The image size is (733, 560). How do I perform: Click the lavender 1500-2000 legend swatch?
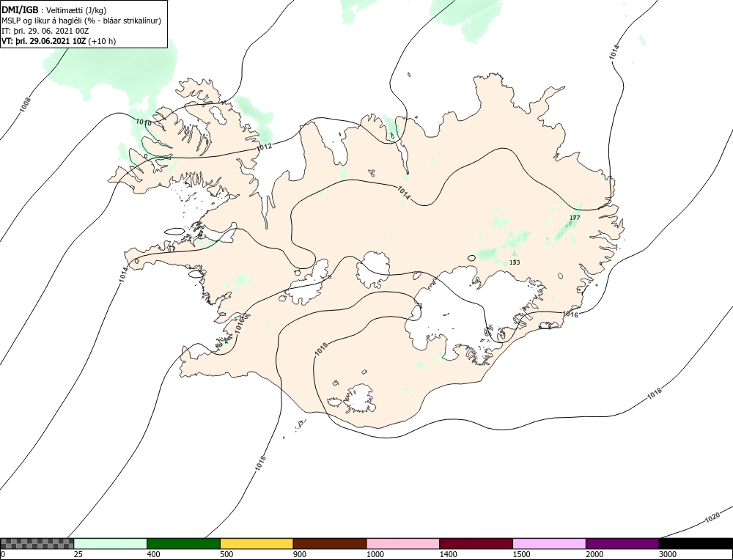(x=549, y=543)
